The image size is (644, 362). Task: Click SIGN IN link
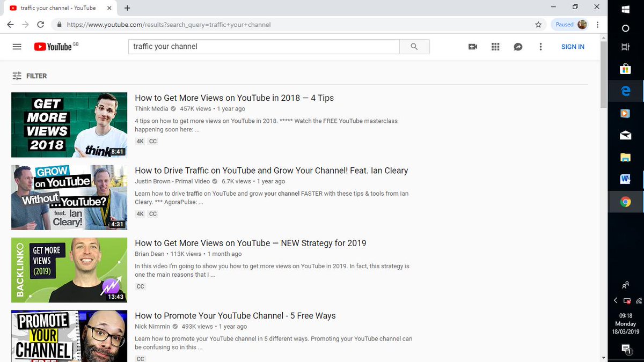(573, 47)
